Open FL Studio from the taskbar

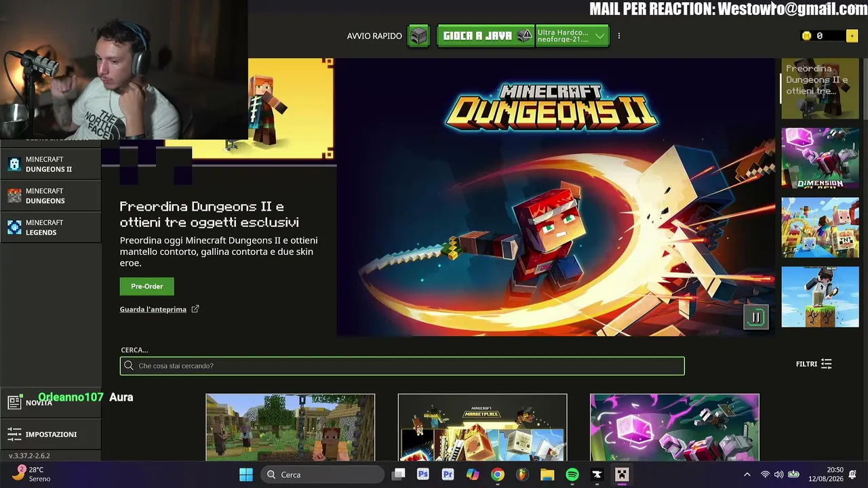(522, 474)
